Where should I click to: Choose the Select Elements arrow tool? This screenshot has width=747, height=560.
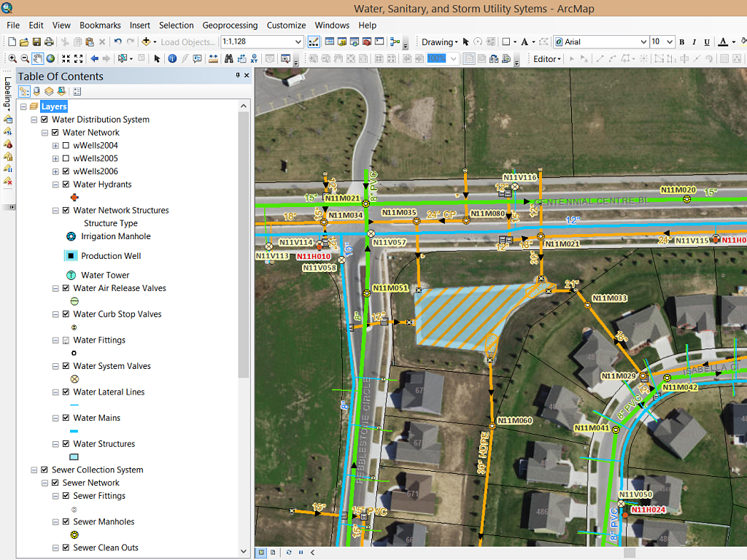(157, 58)
